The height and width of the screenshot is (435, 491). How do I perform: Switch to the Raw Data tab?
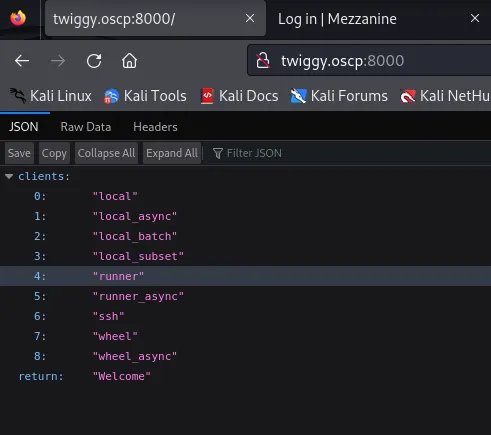(86, 127)
